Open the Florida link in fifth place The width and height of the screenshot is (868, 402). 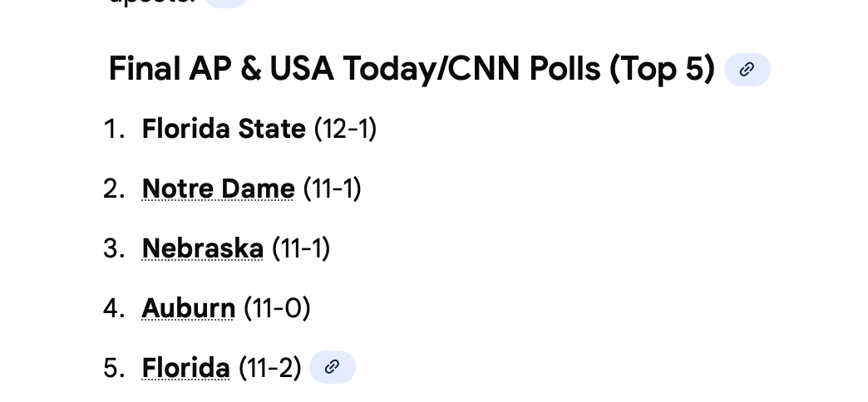(x=185, y=367)
